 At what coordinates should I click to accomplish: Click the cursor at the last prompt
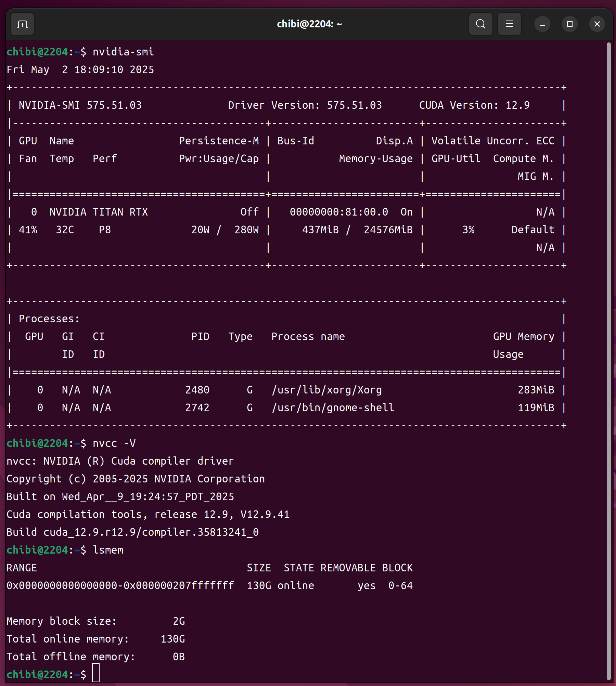96,674
